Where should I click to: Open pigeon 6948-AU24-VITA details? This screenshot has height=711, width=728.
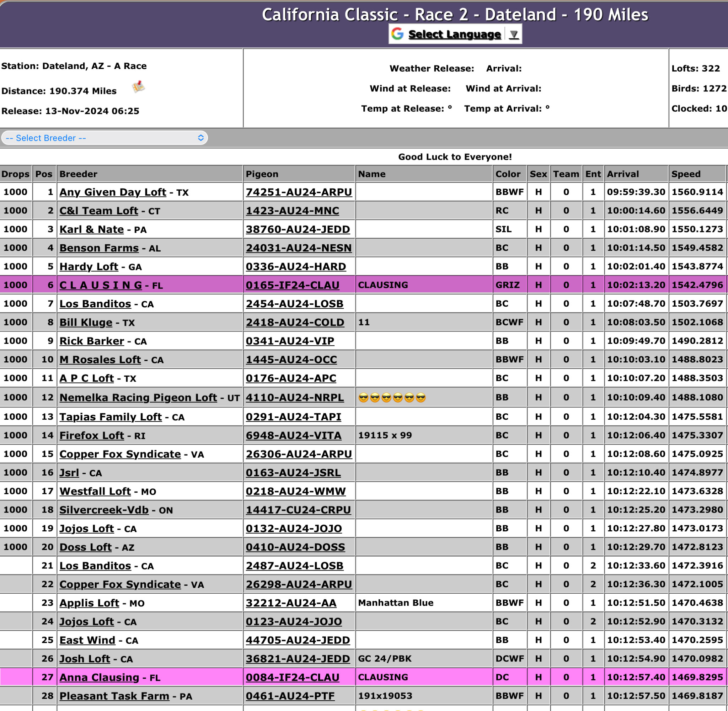click(x=293, y=435)
